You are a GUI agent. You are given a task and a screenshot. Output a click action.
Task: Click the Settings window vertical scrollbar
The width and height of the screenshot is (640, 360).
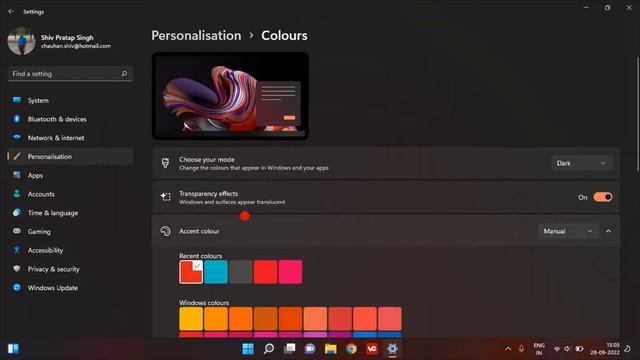(x=637, y=114)
